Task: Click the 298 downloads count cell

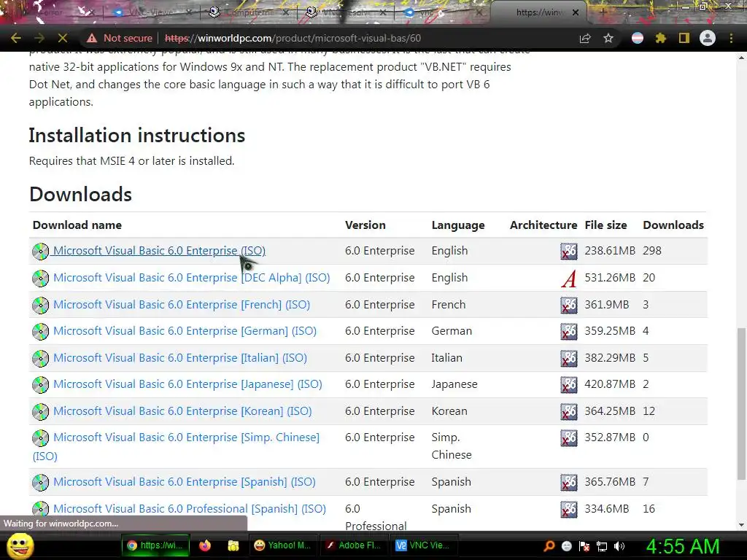Action: click(651, 251)
